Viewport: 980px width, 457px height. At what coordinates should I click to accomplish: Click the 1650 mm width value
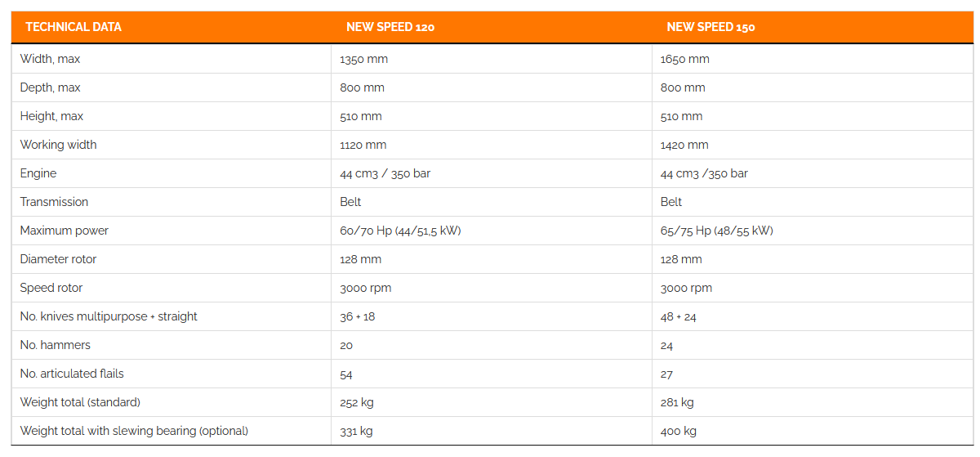pos(684,59)
